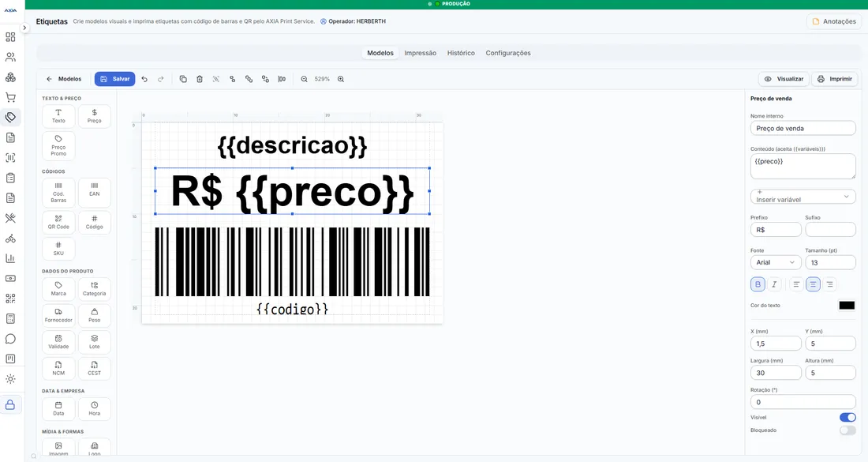This screenshot has height=462, width=868.
Task: Select the {{codigo}} text on canvas
Action: [292, 309]
